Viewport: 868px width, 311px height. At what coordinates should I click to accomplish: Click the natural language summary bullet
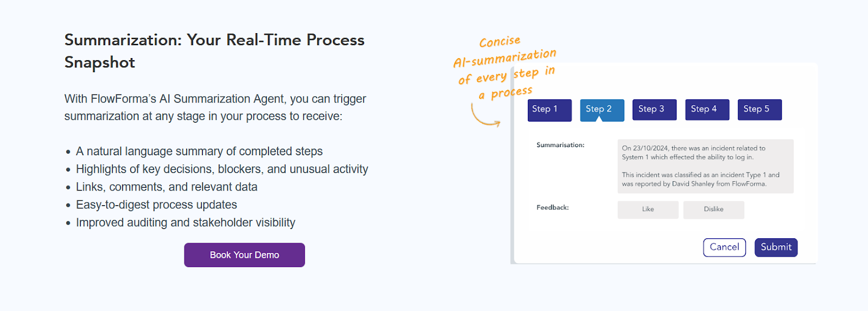199,151
